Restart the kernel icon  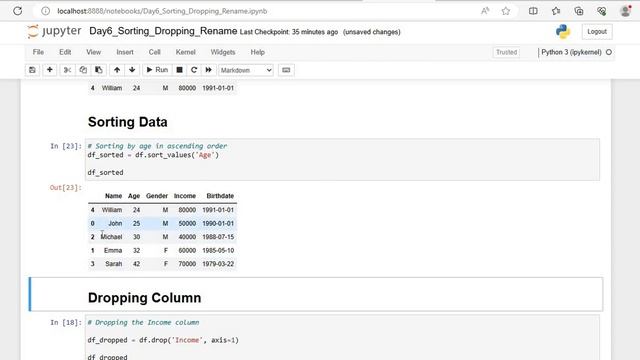[x=194, y=70]
